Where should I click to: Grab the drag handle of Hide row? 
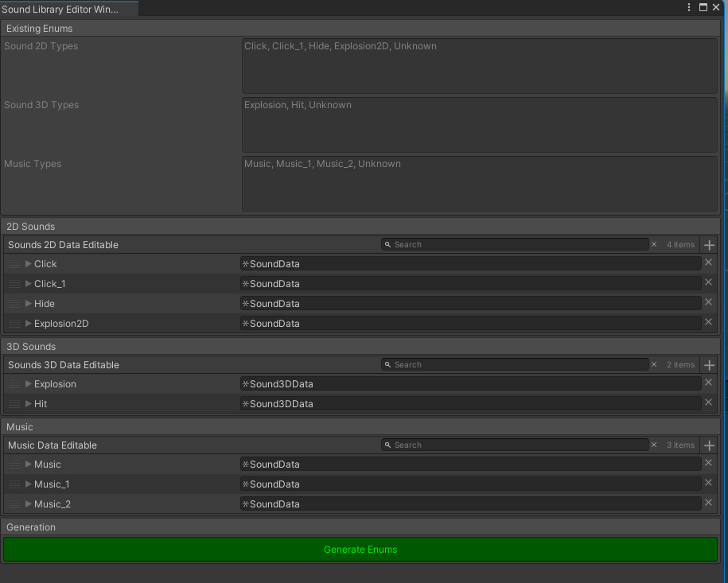click(14, 304)
